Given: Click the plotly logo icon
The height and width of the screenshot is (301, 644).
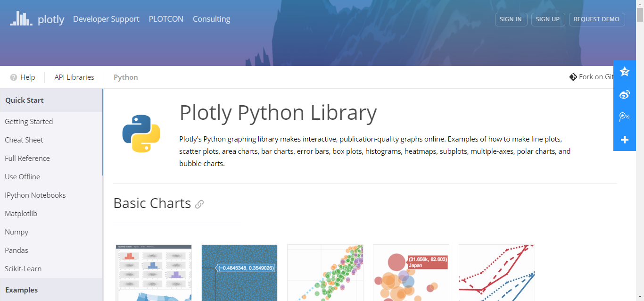Looking at the screenshot, I should (21, 19).
